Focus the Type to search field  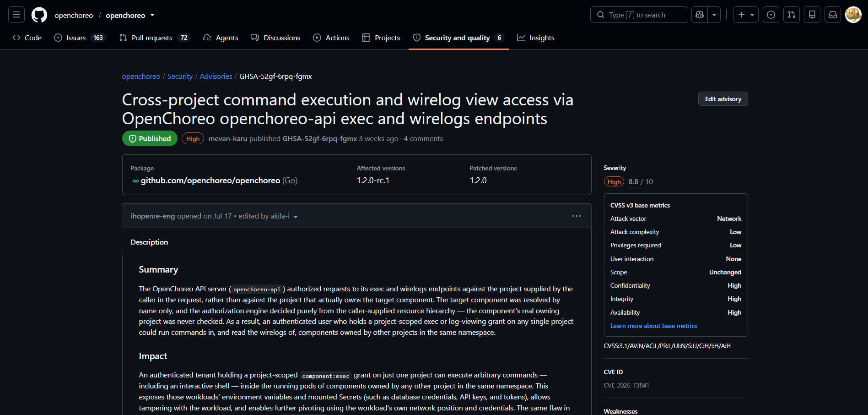(x=639, y=15)
